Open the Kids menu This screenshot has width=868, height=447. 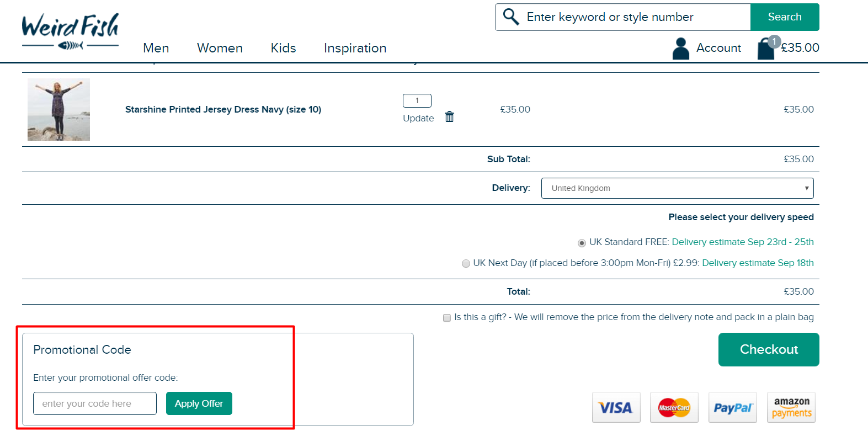pyautogui.click(x=283, y=48)
